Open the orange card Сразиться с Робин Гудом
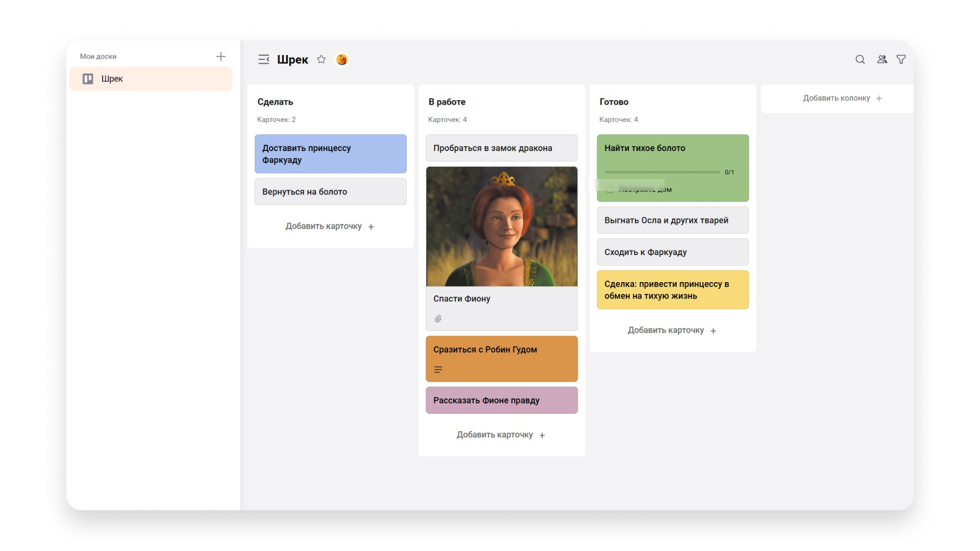980x551 pixels. 502,359
